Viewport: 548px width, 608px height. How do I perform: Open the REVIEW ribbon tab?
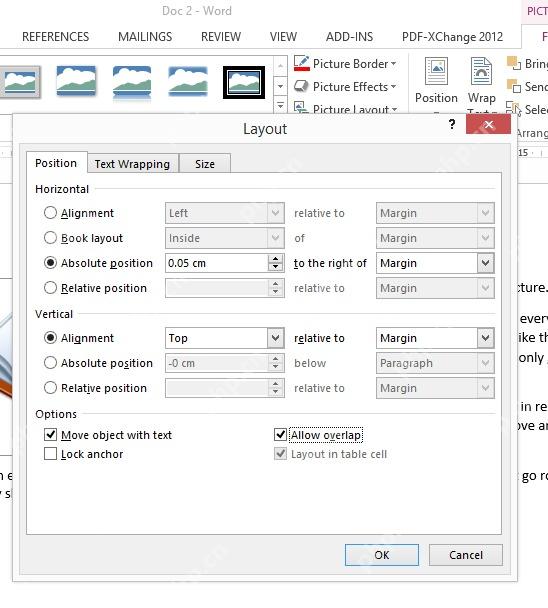click(x=221, y=37)
